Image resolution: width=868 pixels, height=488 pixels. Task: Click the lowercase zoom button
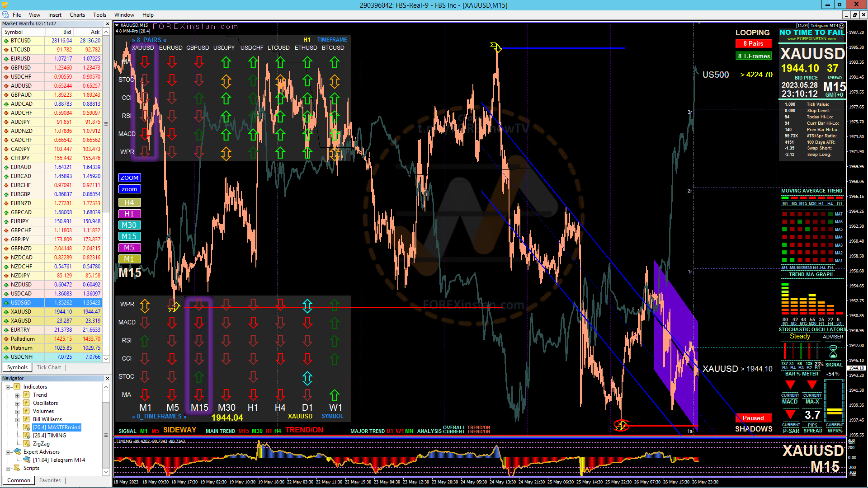(129, 189)
